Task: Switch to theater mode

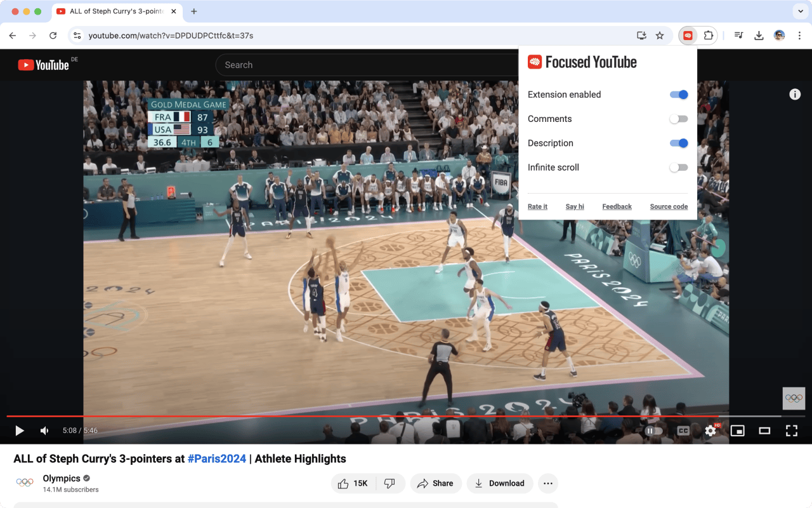Action: (x=764, y=430)
